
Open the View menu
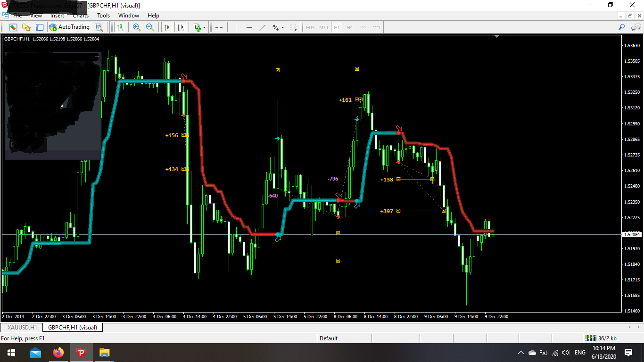[x=36, y=16]
